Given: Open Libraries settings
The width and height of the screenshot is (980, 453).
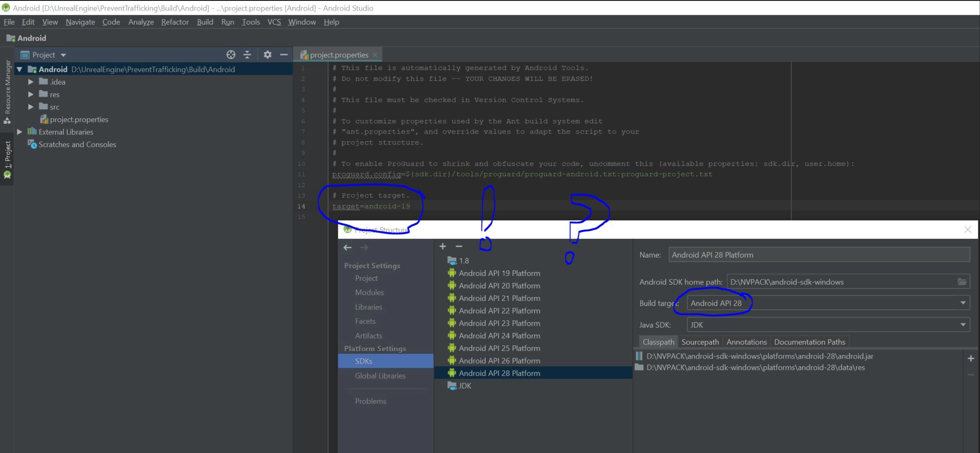Looking at the screenshot, I should point(368,307).
